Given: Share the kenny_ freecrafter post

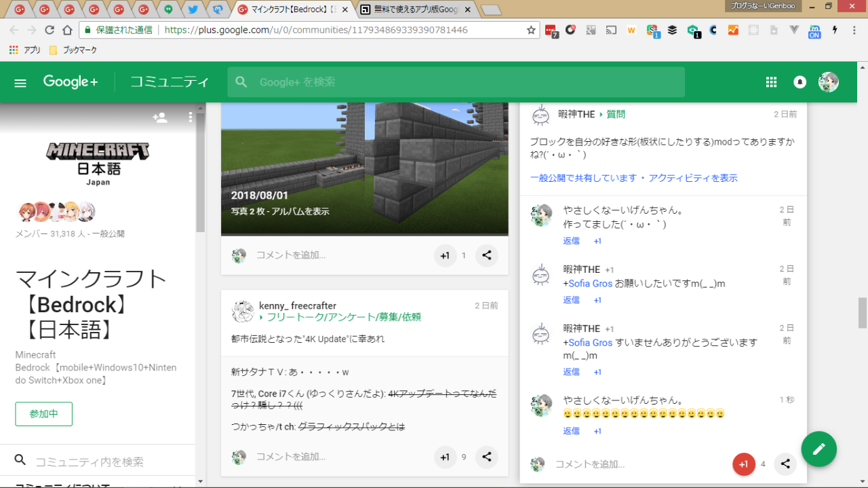Looking at the screenshot, I should [x=486, y=457].
